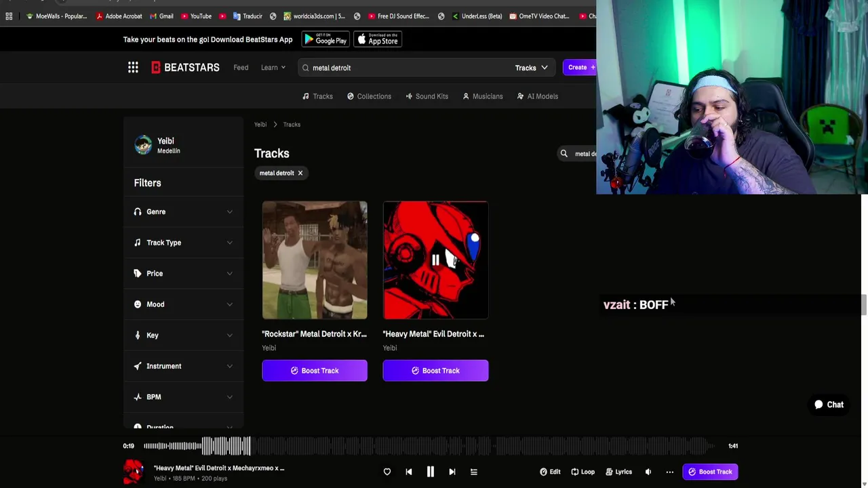
Task: Expand the Price filter
Action: [183, 273]
